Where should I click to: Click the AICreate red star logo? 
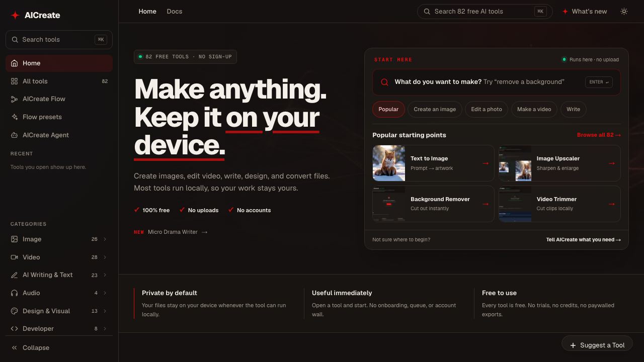16,15
